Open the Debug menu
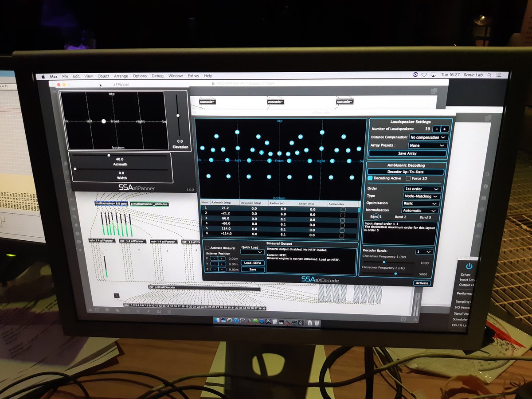 (157, 76)
